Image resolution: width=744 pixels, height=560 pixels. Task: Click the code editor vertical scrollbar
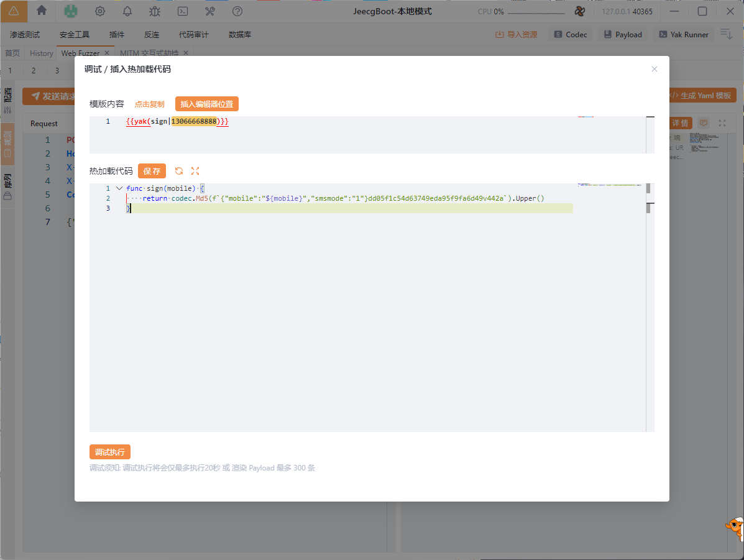pyautogui.click(x=650, y=308)
